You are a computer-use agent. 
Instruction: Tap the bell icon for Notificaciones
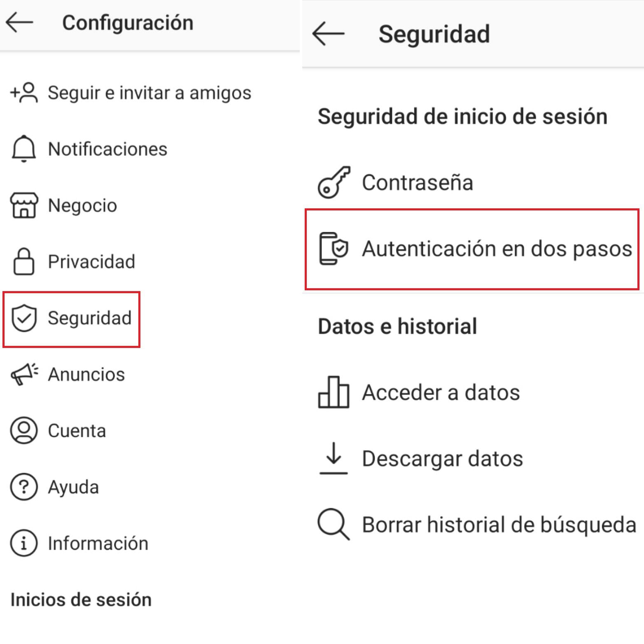(24, 149)
